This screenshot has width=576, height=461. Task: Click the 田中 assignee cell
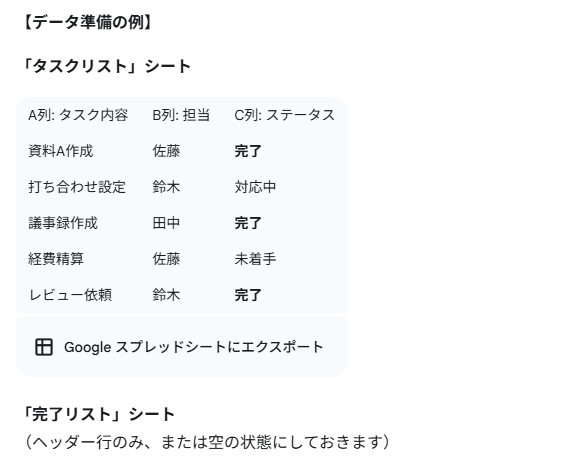166,223
